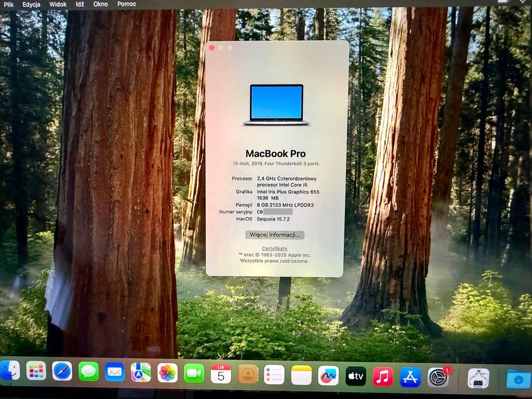Open the App Store icon
The width and height of the screenshot is (532, 399).
[411, 377]
